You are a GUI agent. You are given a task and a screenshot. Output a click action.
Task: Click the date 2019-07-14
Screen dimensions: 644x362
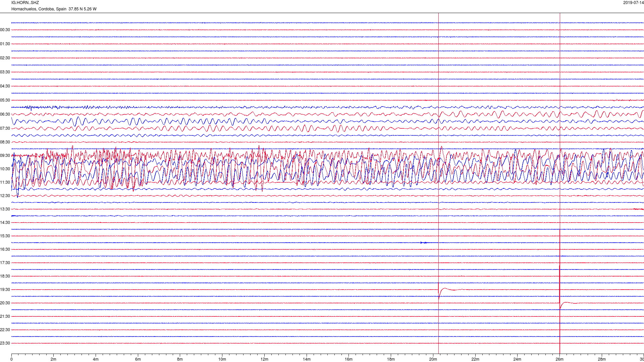pyautogui.click(x=633, y=3)
